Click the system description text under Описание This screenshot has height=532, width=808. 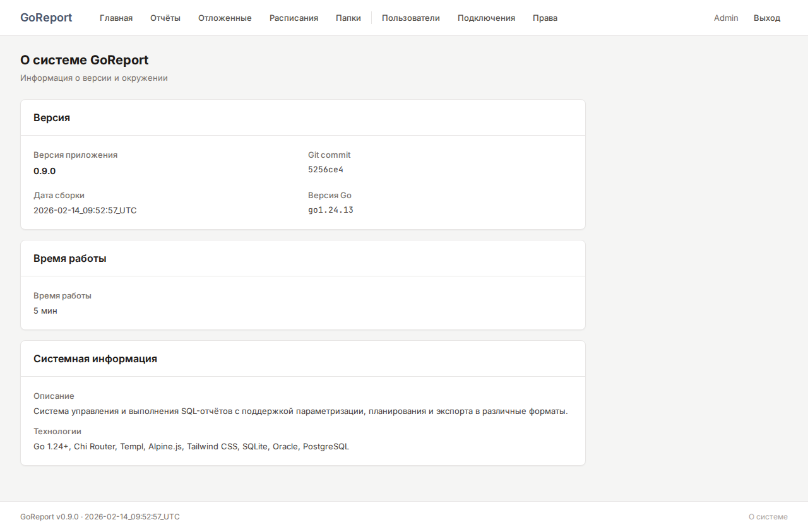pyautogui.click(x=300, y=411)
